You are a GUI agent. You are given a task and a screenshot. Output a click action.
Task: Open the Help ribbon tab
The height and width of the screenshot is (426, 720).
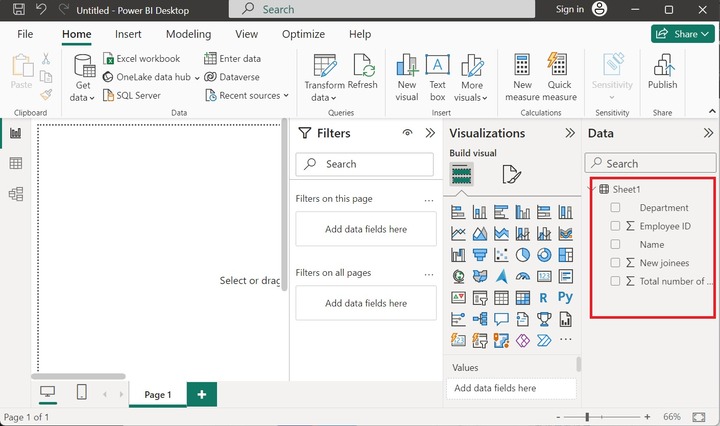click(x=360, y=34)
